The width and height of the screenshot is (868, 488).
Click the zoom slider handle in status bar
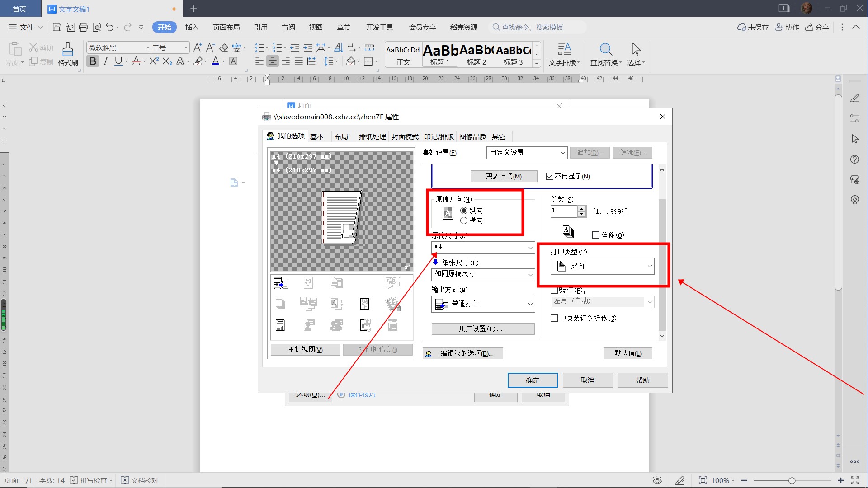click(x=792, y=481)
